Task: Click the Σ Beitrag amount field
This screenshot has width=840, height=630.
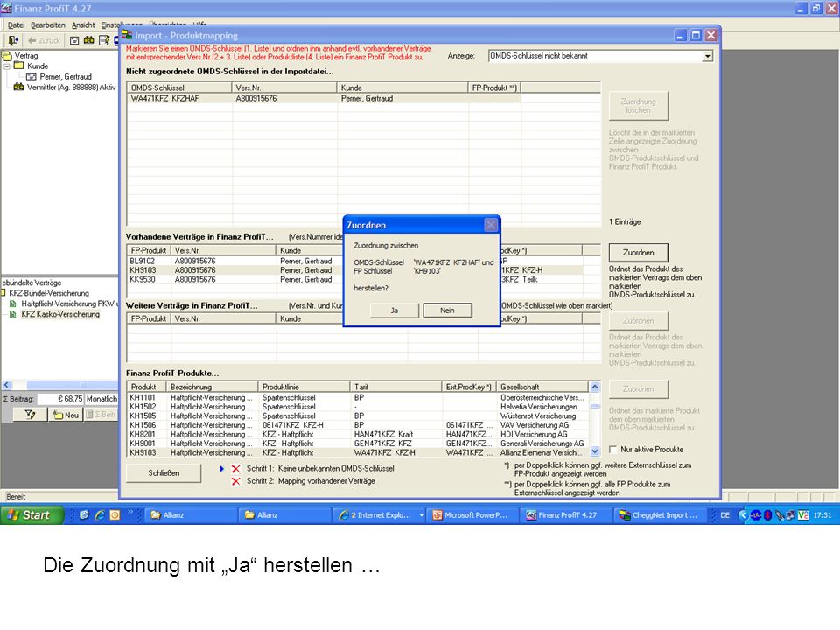Action: click(60, 399)
